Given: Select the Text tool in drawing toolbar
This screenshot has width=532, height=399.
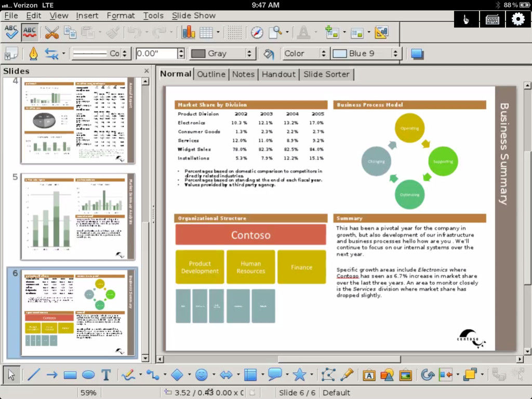Looking at the screenshot, I should [x=106, y=375].
